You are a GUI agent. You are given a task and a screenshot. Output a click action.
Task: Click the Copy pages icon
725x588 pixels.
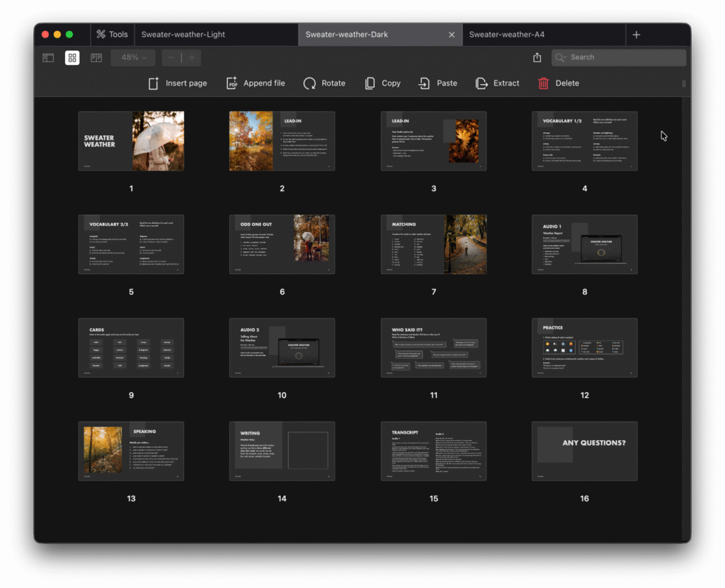click(x=370, y=83)
